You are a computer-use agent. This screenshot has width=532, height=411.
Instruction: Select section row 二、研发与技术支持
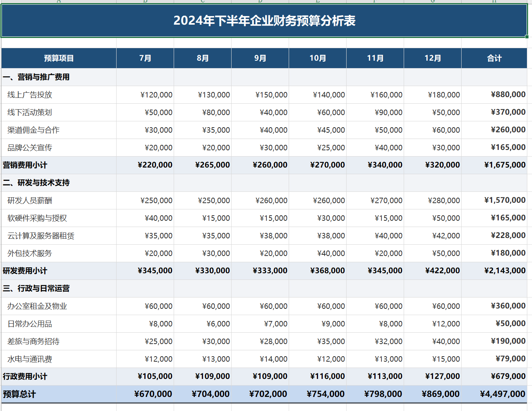point(264,183)
